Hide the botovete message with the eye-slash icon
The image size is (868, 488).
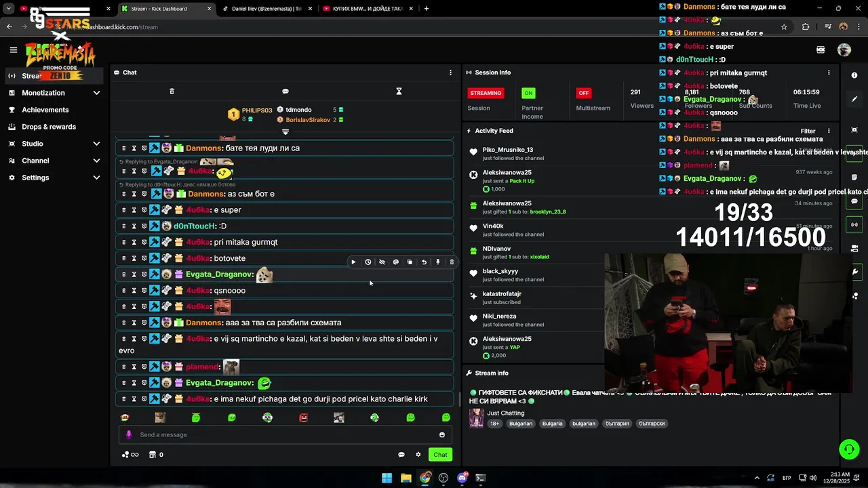pyautogui.click(x=382, y=262)
